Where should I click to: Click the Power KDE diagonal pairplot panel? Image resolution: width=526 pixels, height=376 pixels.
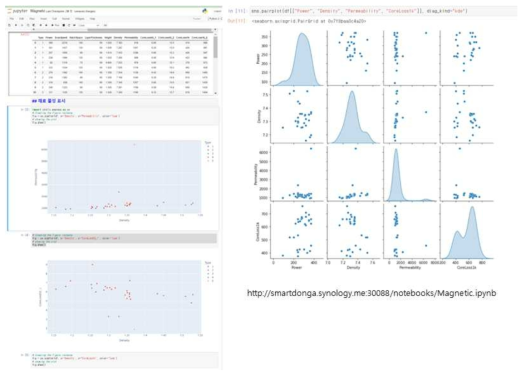297,58
